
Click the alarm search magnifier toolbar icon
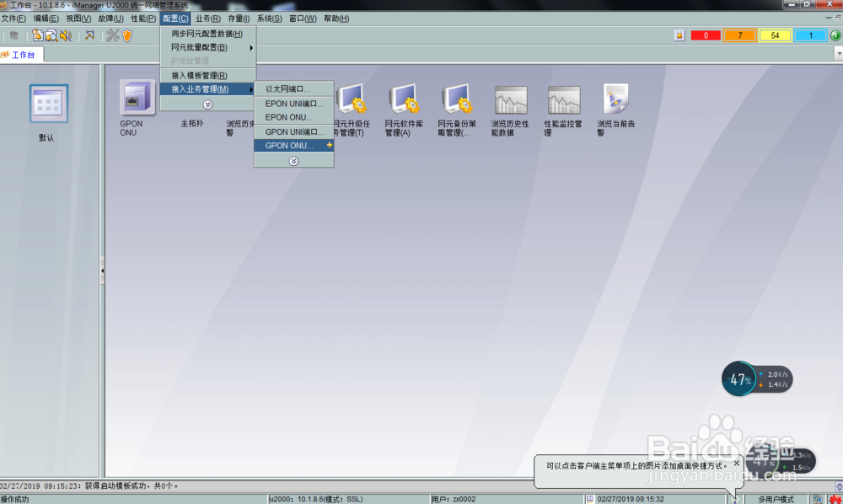51,35
